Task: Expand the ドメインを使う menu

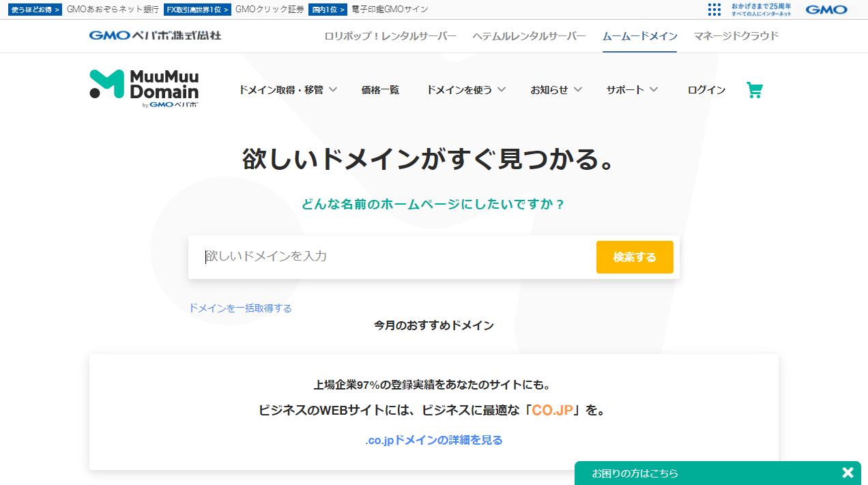Action: tap(466, 89)
